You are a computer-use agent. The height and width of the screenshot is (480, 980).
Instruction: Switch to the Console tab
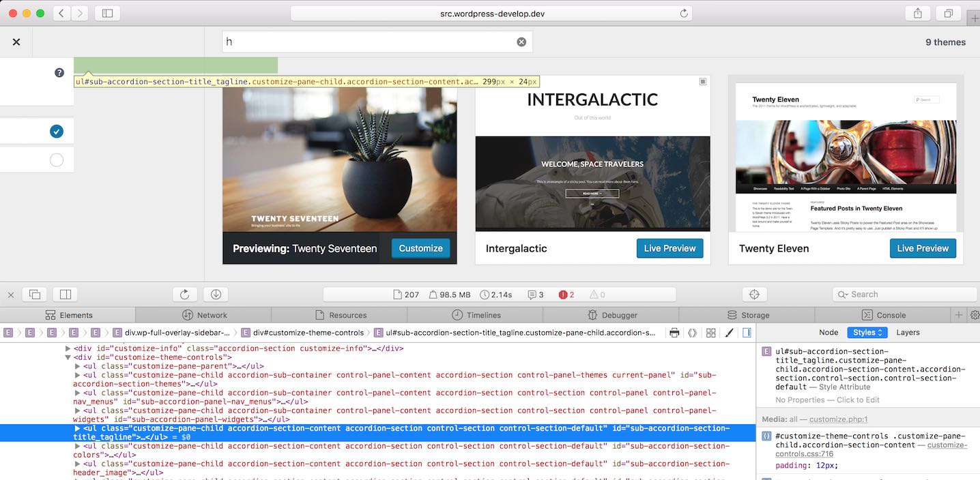883,315
